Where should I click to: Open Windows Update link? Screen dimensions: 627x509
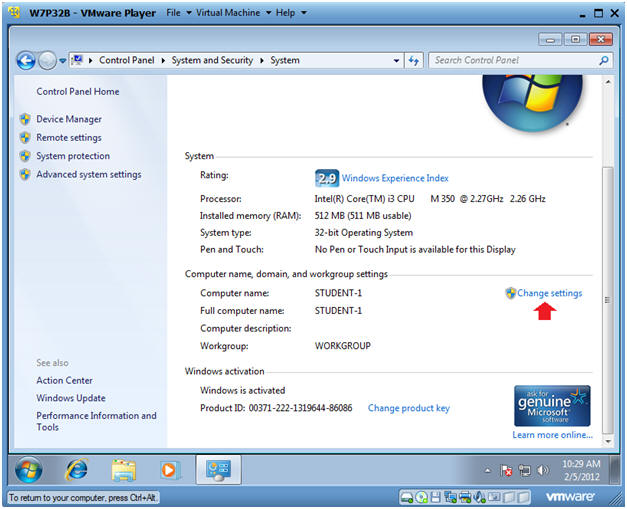(71, 398)
